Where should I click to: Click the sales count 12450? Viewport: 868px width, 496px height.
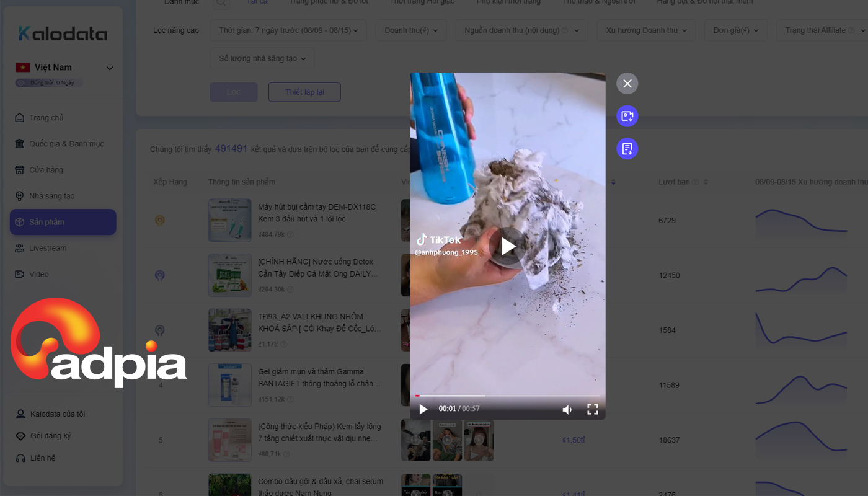coord(670,275)
